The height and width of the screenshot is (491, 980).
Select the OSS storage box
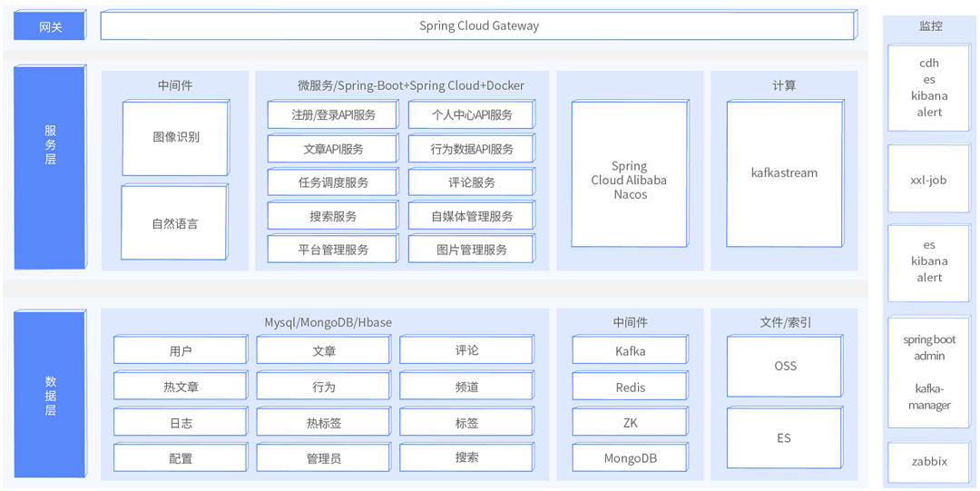(x=785, y=366)
